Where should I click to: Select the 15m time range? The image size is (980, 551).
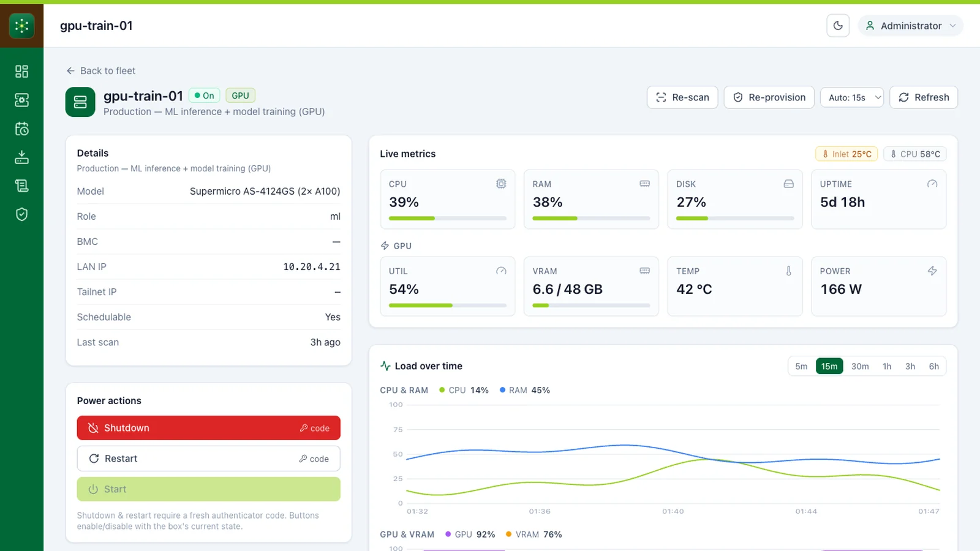point(829,366)
